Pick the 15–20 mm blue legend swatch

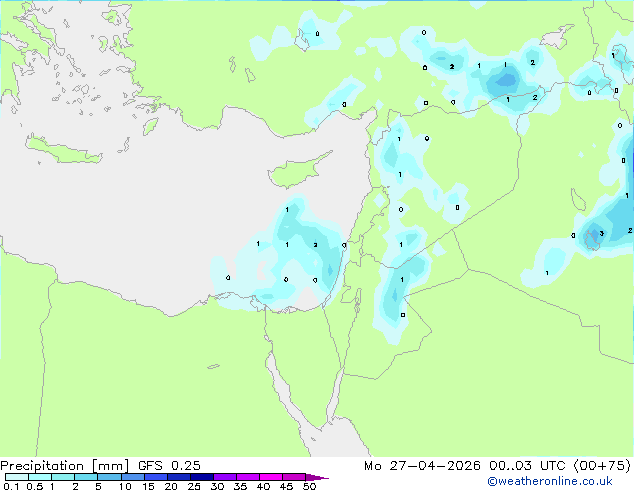[156, 477]
